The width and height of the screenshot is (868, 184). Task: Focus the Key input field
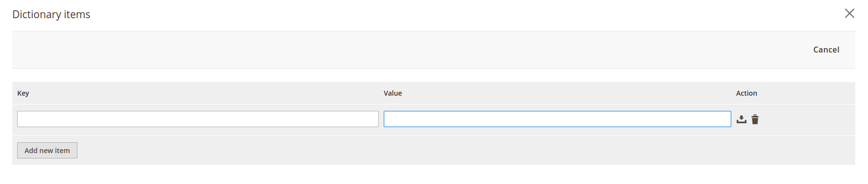click(198, 119)
